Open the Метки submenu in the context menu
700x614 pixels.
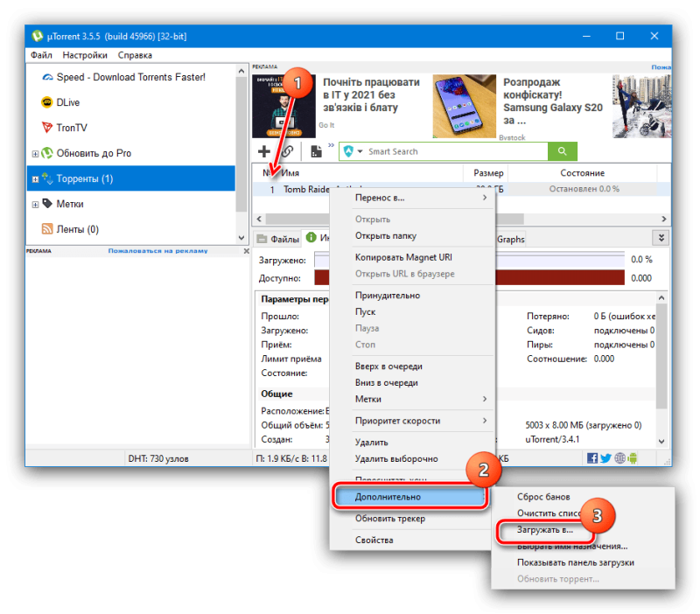point(421,399)
